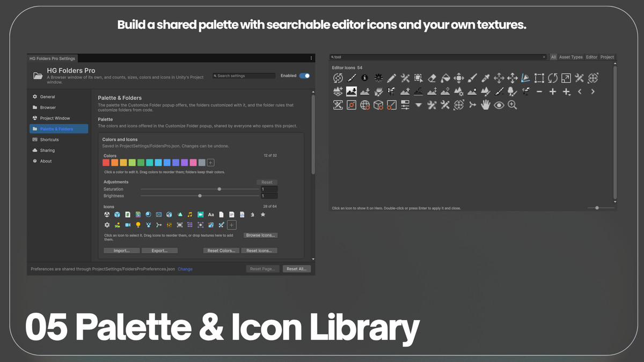Pick the cube icon with orange dot
644x362 pixels.
coord(378,105)
